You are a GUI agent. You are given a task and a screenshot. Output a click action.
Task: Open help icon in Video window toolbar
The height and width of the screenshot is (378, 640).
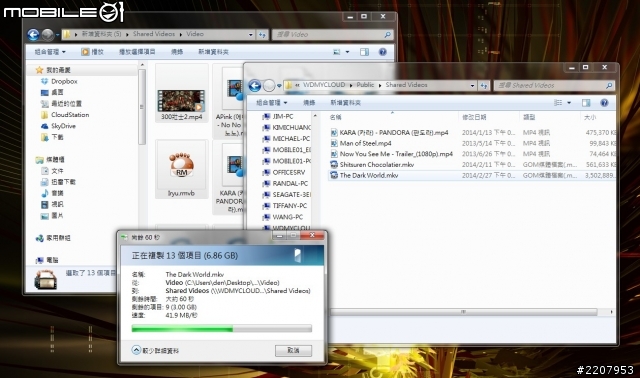point(382,52)
